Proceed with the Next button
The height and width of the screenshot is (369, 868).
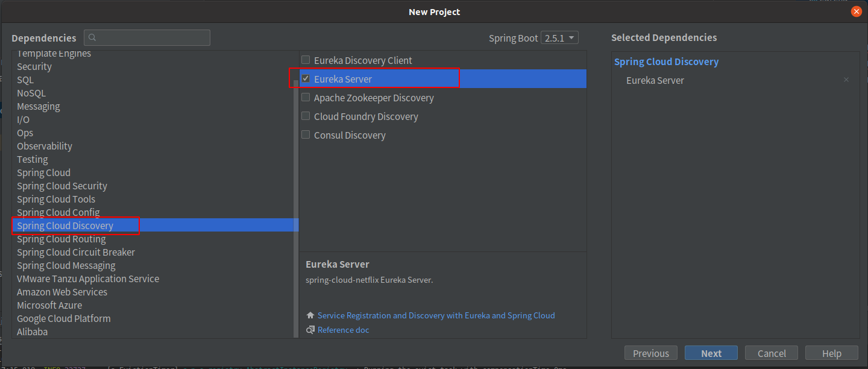(711, 353)
